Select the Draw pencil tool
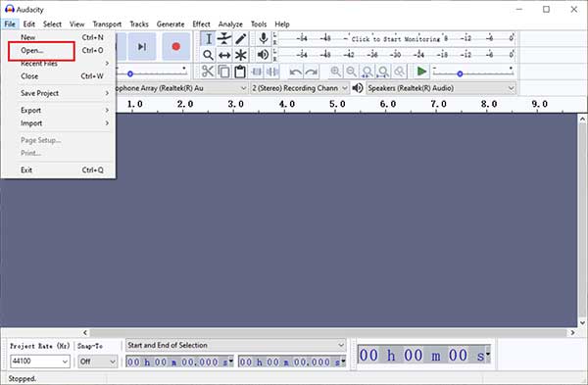 241,39
